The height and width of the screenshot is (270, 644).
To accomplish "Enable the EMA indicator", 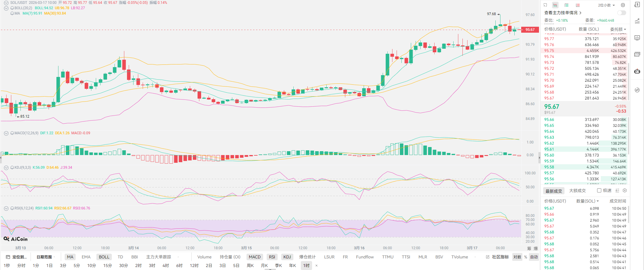I will pyautogui.click(x=86, y=257).
